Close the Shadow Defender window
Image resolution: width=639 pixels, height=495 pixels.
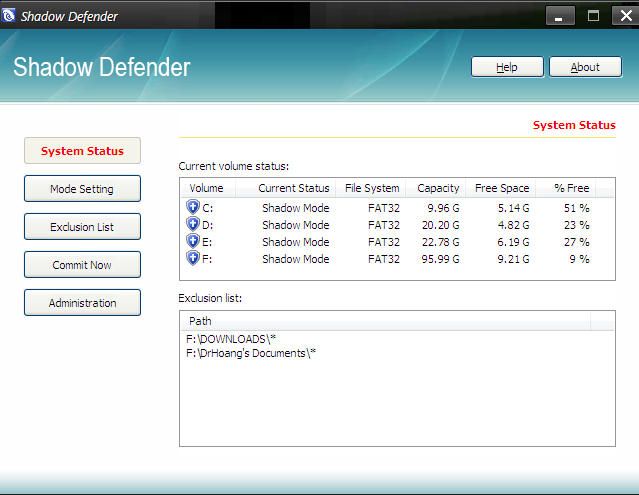point(626,16)
